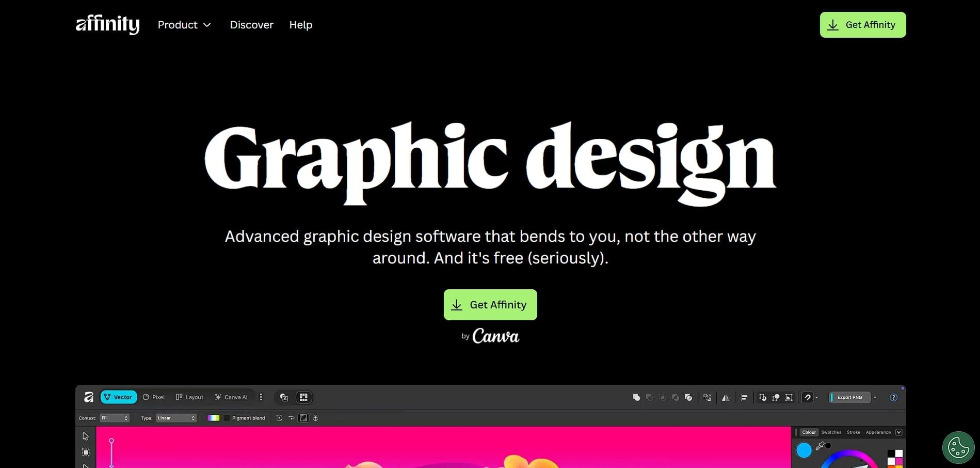Screen dimensions: 980x468
Task: Open the Linear gradient type dropdown
Action: coord(175,417)
